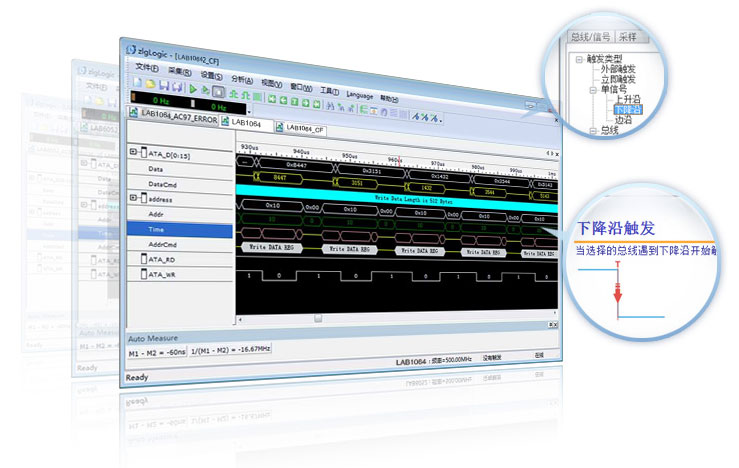Click the cyan Write Data Length bar
The image size is (739, 468).
coord(397,198)
